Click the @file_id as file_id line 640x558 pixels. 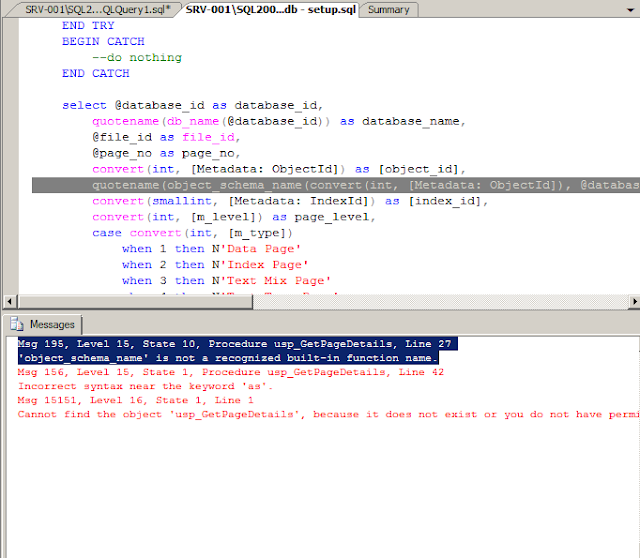pos(166,137)
